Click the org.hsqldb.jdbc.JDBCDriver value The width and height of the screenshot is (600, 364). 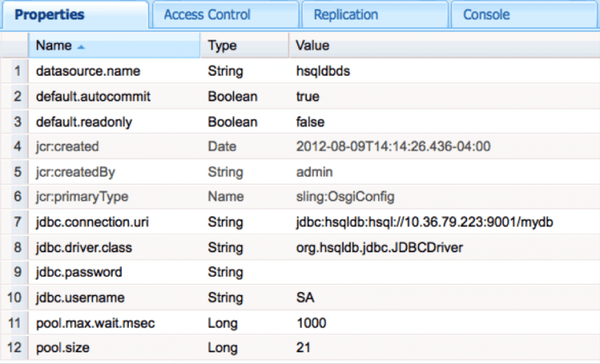pos(380,248)
